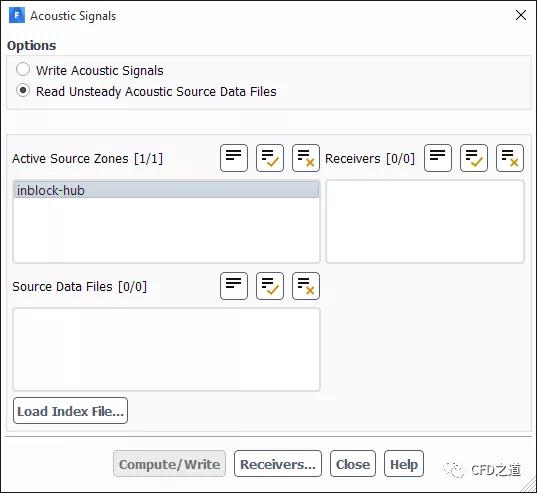Open Help for Acoustic Signals
537x493 pixels.
point(404,464)
